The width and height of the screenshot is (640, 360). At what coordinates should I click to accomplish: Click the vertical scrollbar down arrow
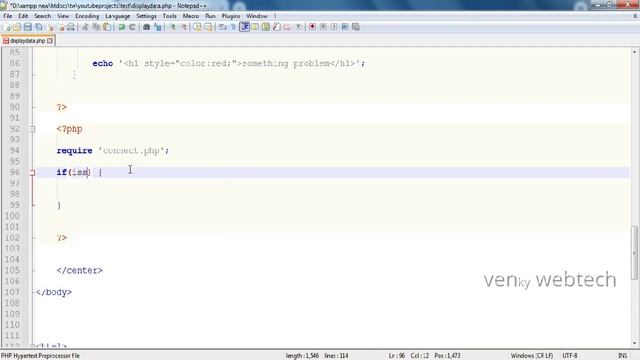(x=635, y=343)
